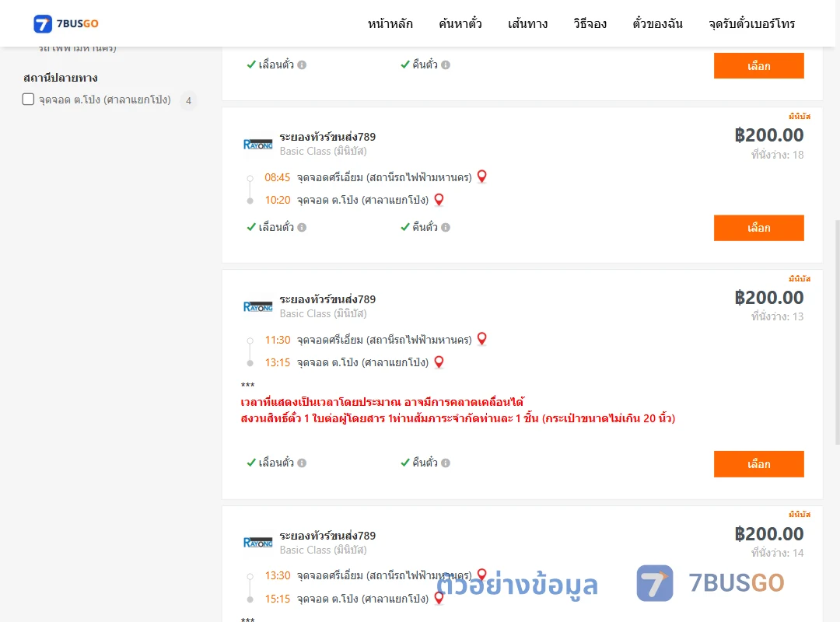Click the red luggage restriction notice text
This screenshot has width=840, height=622.
[457, 418]
